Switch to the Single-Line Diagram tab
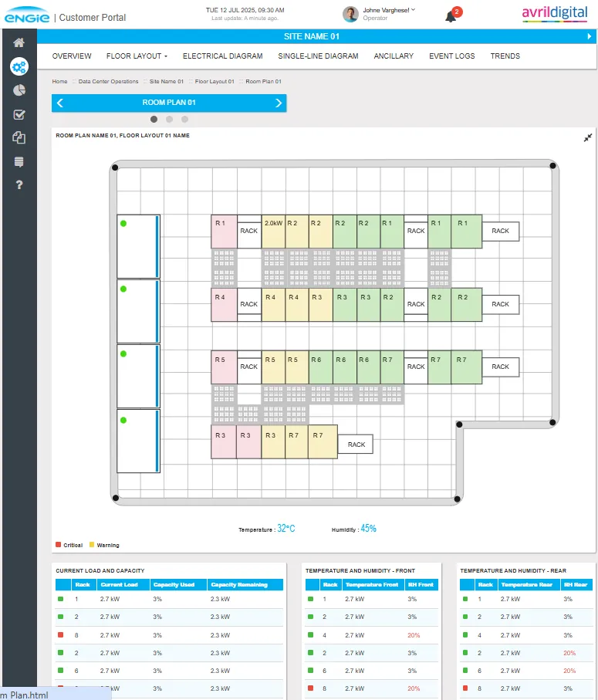The height and width of the screenshot is (700, 598). click(x=318, y=56)
